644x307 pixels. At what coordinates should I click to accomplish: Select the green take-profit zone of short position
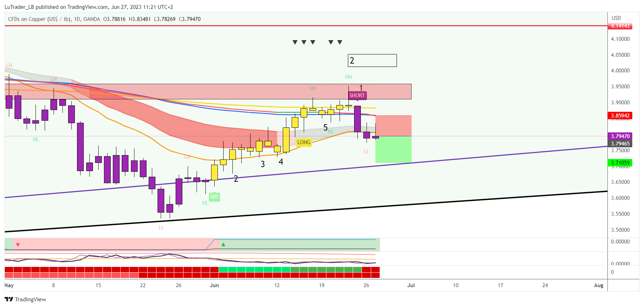(393, 150)
